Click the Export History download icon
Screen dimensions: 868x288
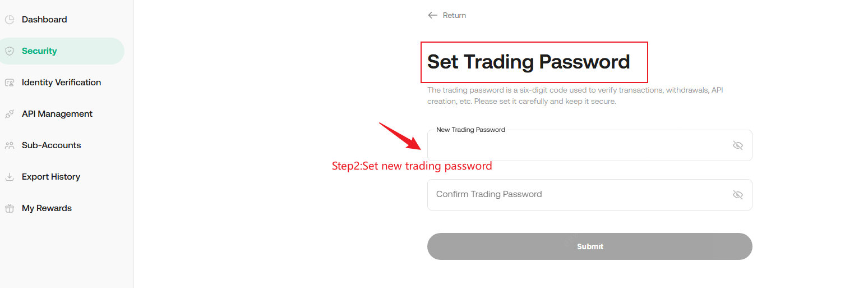tap(10, 177)
